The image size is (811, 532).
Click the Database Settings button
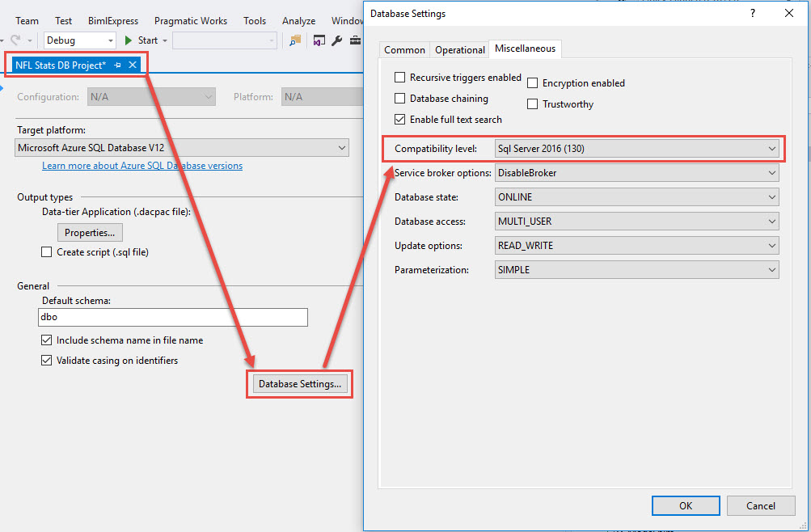tap(299, 383)
